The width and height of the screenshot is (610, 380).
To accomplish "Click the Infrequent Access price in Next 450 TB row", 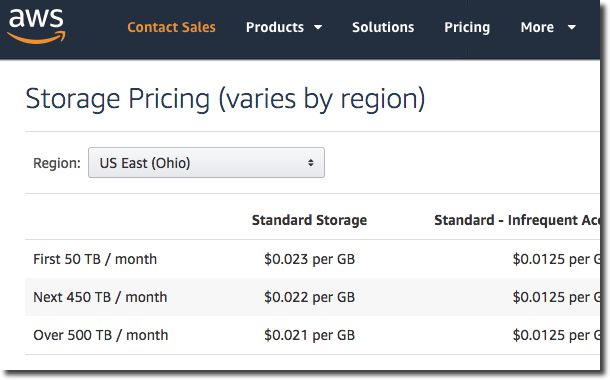I will (x=556, y=297).
